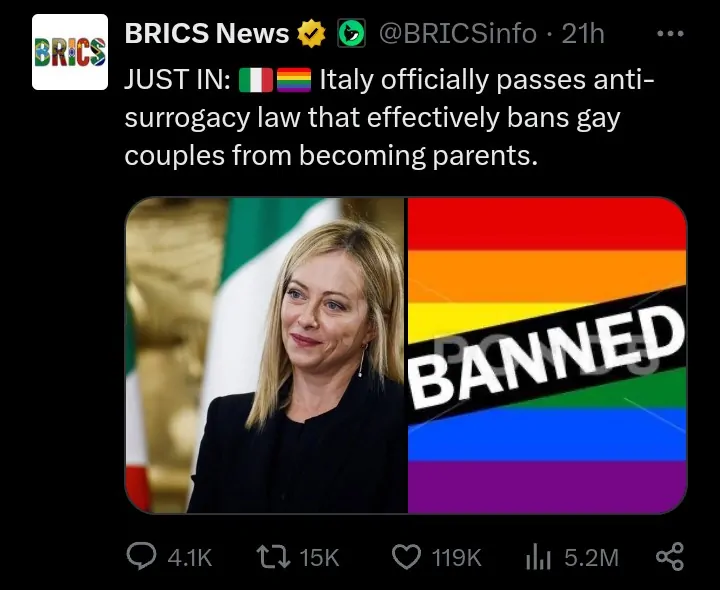Click the Italian flag emoji in tweet

click(x=256, y=80)
